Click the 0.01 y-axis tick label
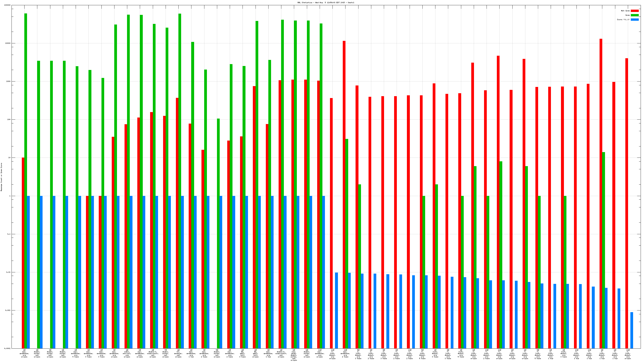Screen dimensions: 644x362 (x=8, y=272)
